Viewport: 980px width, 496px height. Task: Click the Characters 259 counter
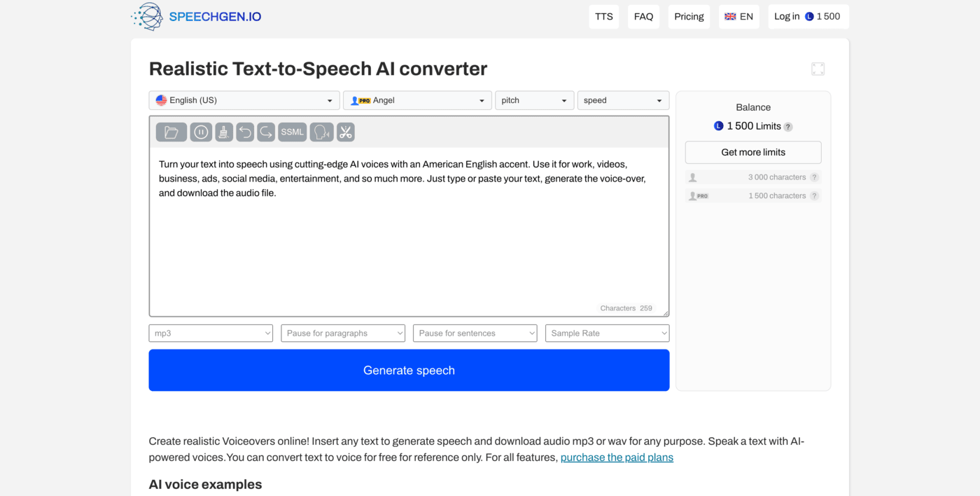626,308
